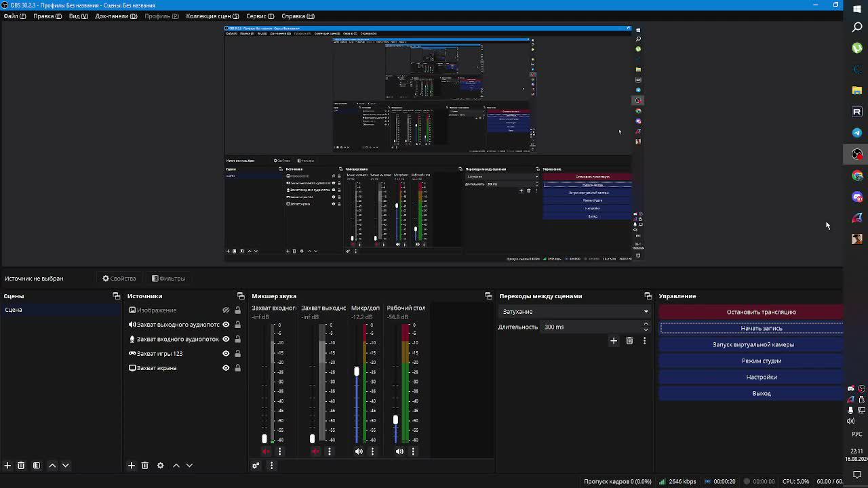The width and height of the screenshot is (868, 488).
Task: Unmute the Захват выходного mixer channel
Action: 315,451
